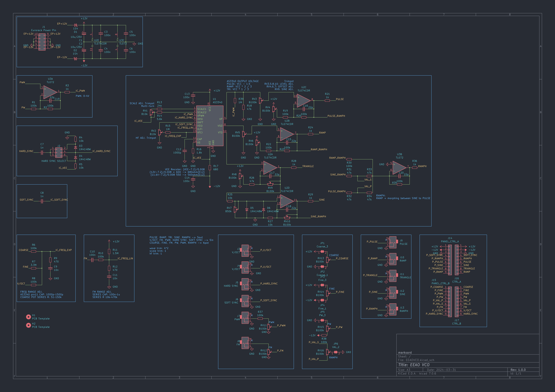Viewport: 555px width, 392px height.
Task: Select the 'FREQ RANGE ADJ.' text note
Action: pyautogui.click(x=31, y=292)
